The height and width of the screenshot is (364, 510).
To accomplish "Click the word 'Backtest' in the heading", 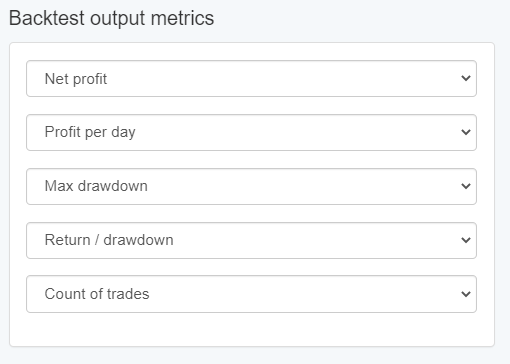I will (47, 18).
